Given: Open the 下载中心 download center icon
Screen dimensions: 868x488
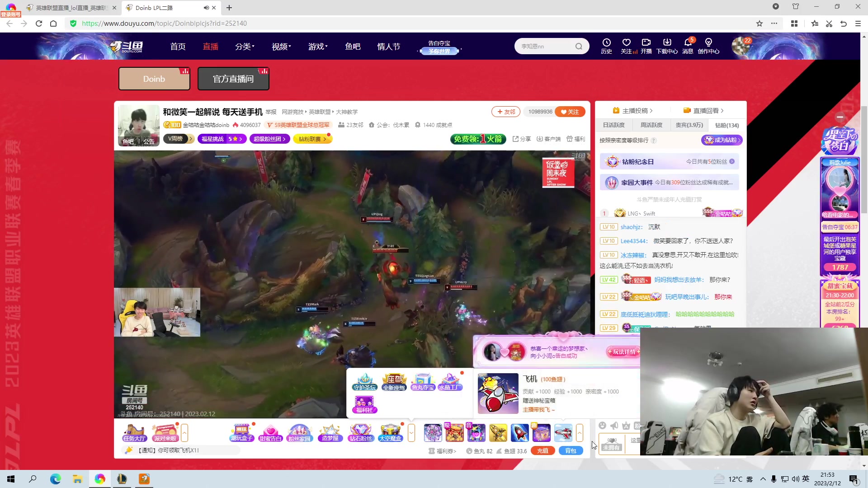Looking at the screenshot, I should 667,46.
